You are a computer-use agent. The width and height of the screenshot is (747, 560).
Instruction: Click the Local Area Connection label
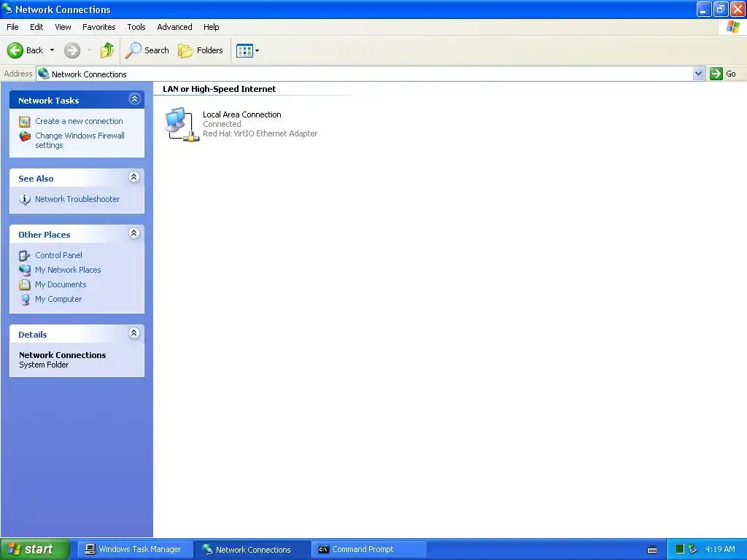(242, 114)
